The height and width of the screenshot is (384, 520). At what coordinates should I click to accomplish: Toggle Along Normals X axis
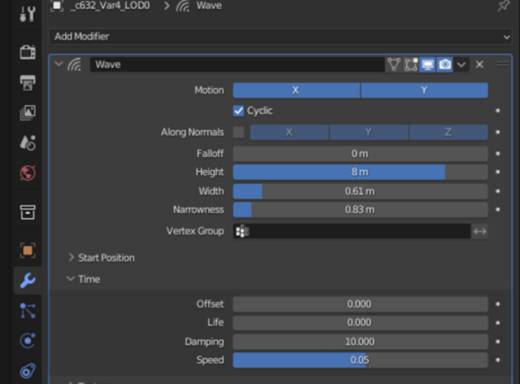coord(289,132)
